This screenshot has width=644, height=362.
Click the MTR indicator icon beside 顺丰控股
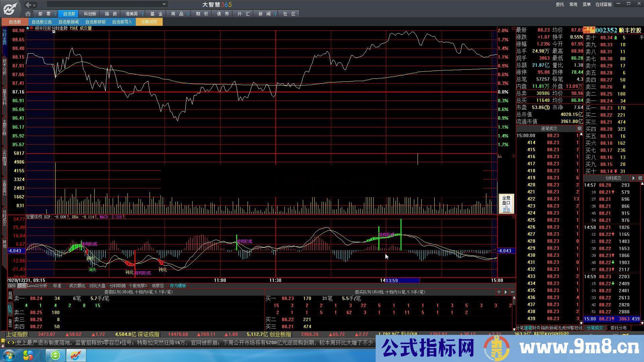coord(589,30)
